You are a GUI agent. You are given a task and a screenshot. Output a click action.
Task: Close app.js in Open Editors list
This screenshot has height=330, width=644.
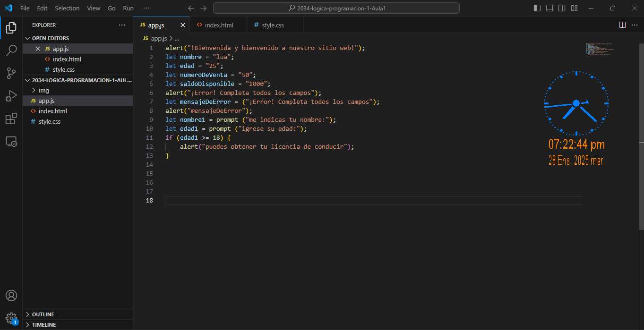(x=38, y=49)
